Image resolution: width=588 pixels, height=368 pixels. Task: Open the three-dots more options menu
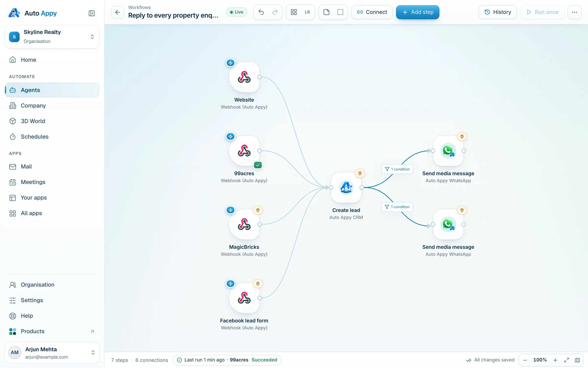[x=574, y=12]
